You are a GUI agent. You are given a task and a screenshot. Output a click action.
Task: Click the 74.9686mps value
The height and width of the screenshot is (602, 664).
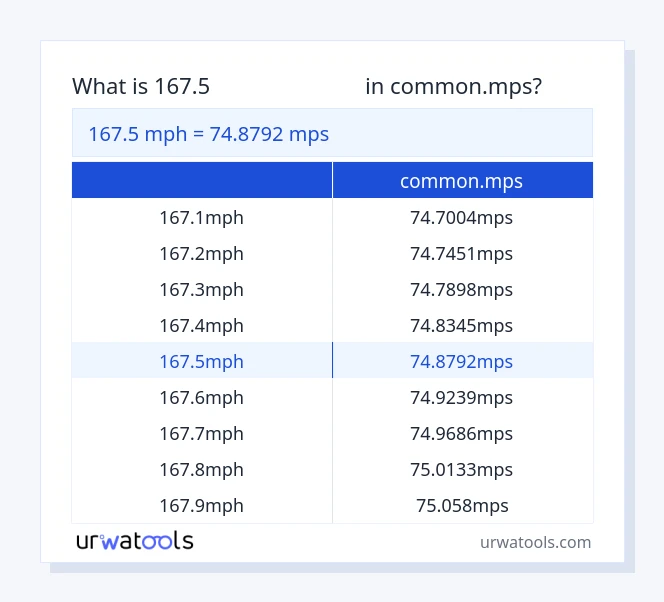[x=461, y=433]
